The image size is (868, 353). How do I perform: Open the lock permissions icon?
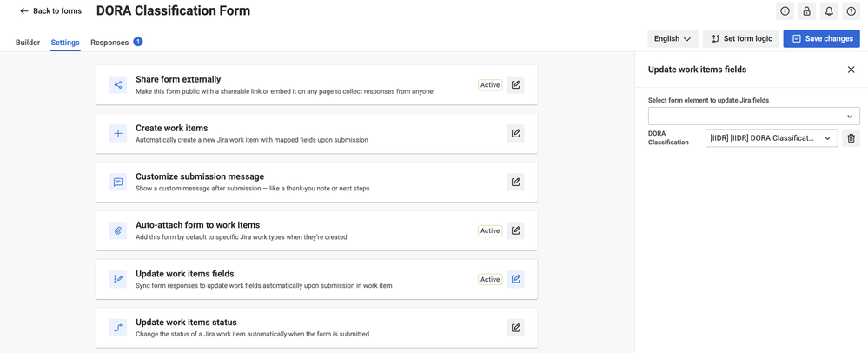(x=806, y=11)
